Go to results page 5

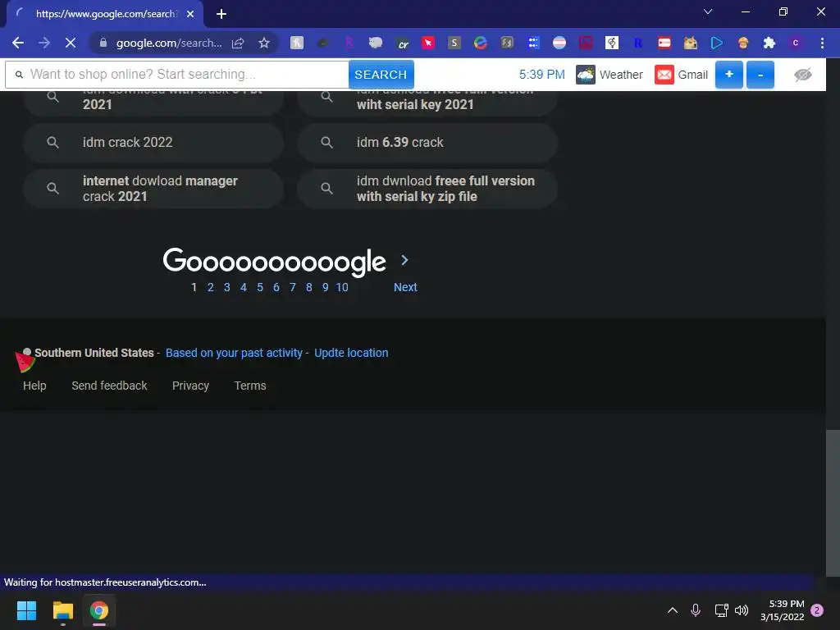click(x=260, y=287)
